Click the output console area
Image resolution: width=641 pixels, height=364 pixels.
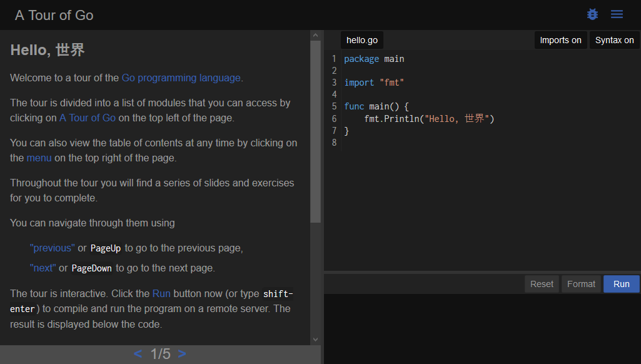click(x=482, y=328)
